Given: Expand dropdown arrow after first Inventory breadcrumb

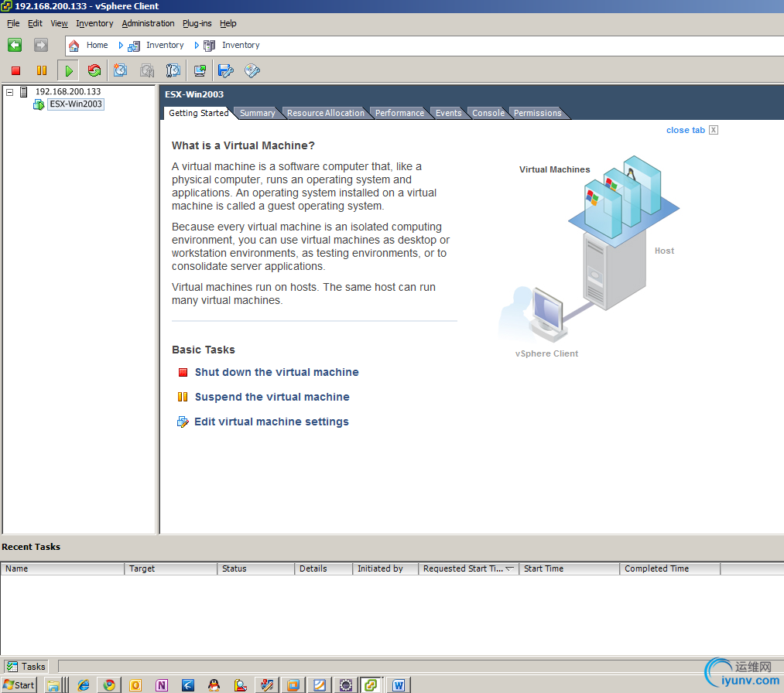Looking at the screenshot, I should click(197, 46).
